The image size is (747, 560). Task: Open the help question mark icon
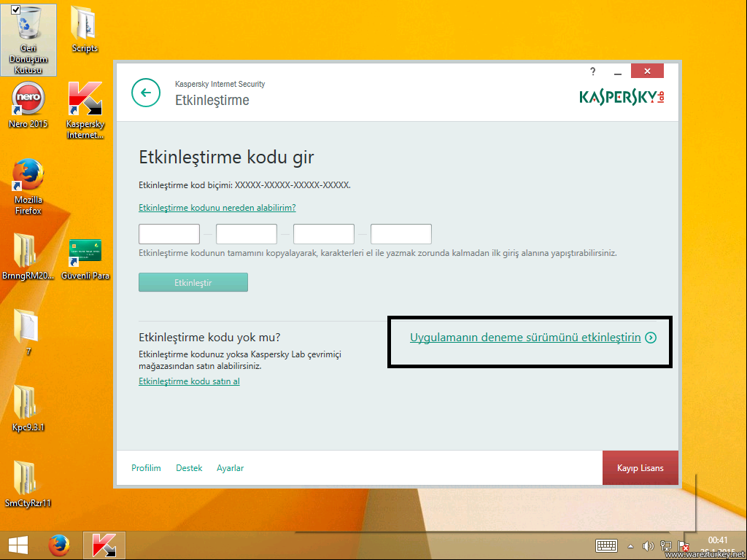tap(593, 71)
